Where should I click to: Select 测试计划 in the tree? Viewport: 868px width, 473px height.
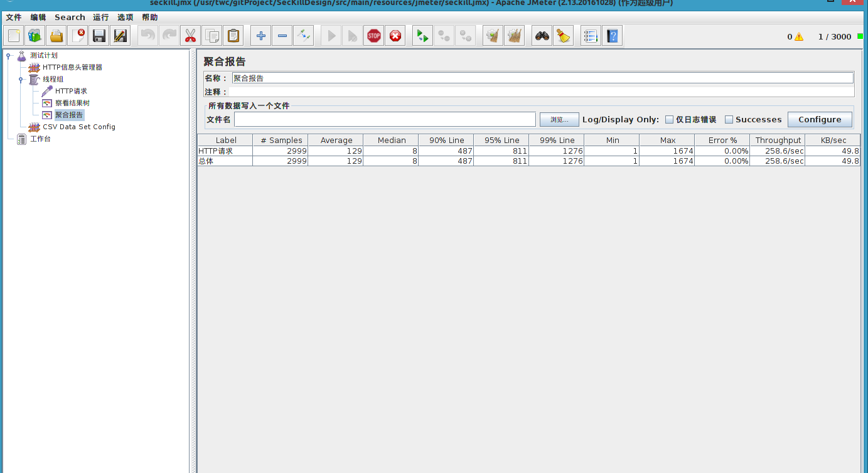[x=43, y=55]
